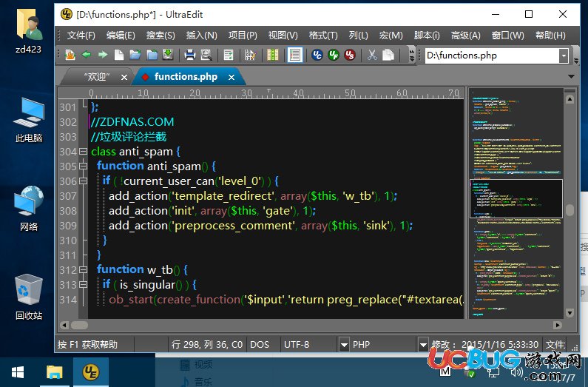This screenshot has width=588, height=387.
Task: Open the 帮助(H) menu
Action: (550, 36)
